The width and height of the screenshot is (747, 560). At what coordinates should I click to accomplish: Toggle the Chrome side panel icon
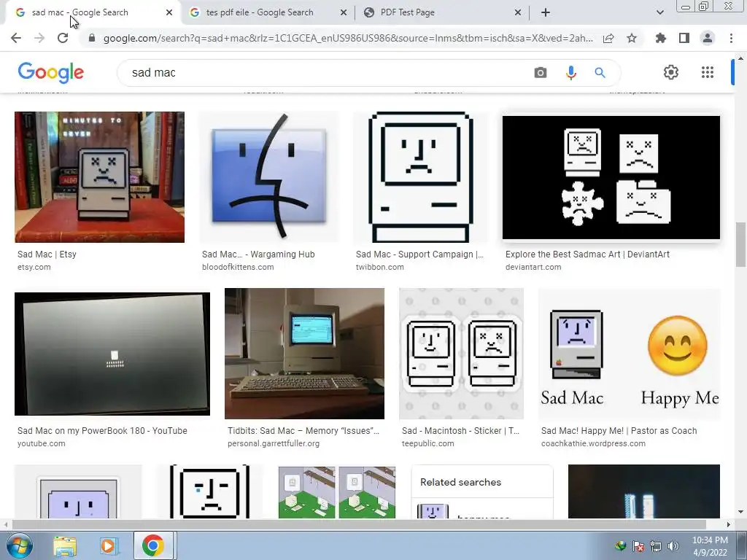(684, 38)
